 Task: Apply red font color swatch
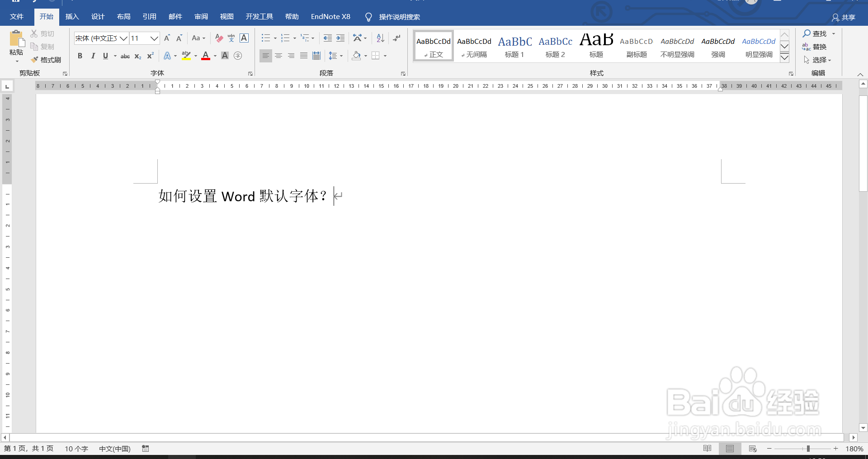pyautogui.click(x=206, y=56)
